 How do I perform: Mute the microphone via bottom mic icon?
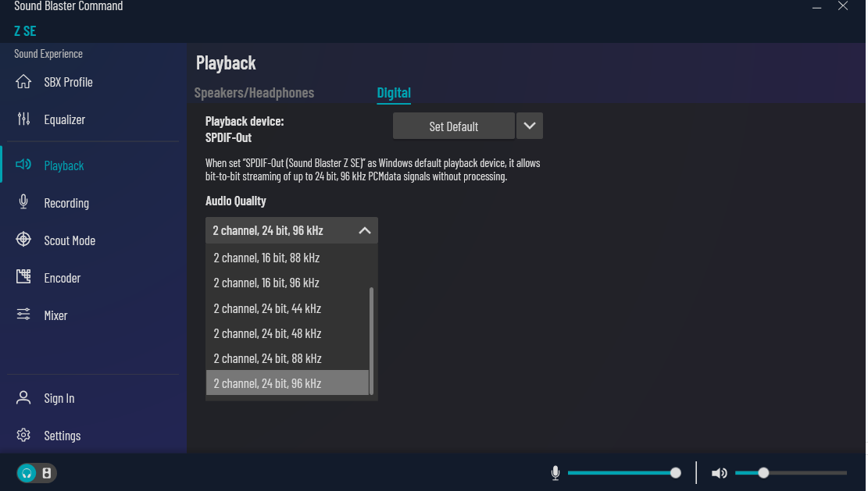point(555,473)
